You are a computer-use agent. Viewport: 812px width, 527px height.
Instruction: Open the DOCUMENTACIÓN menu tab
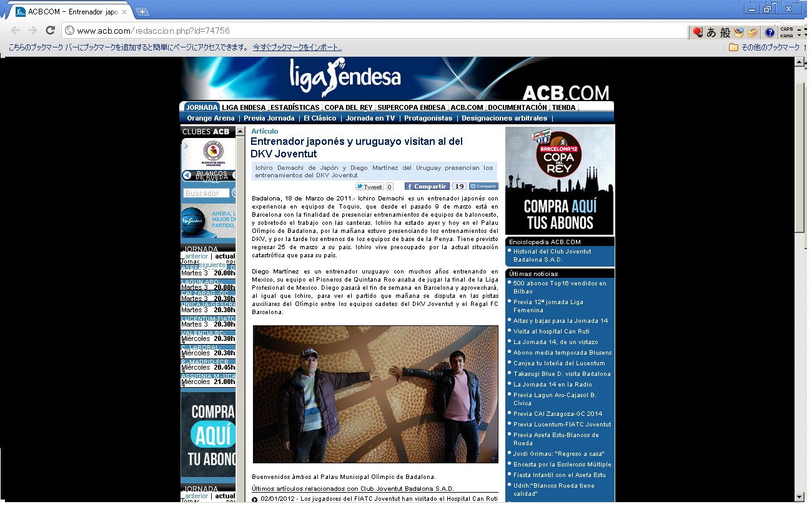coord(517,107)
